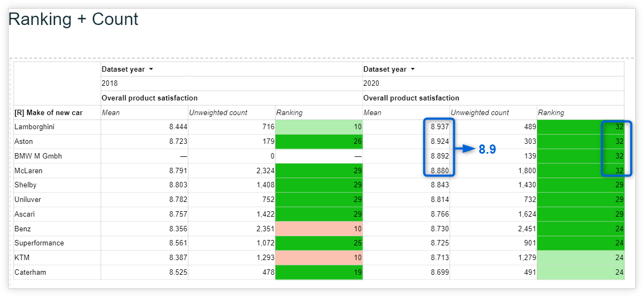
Task: Select the McLaren row label
Action: pyautogui.click(x=28, y=170)
